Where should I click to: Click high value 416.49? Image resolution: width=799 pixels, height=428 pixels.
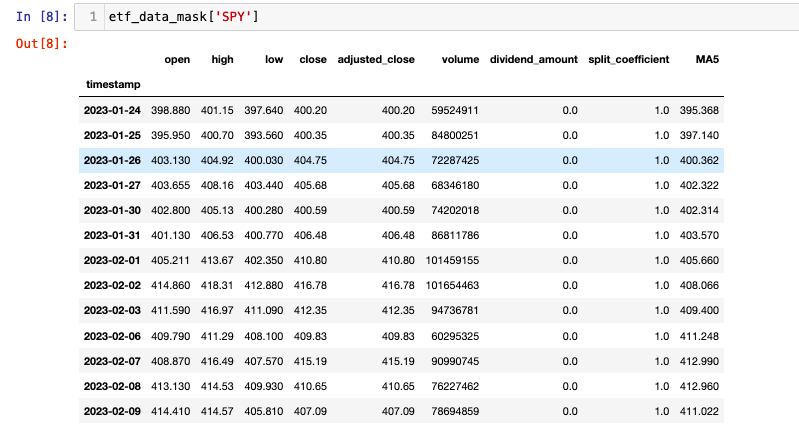[x=217, y=361]
